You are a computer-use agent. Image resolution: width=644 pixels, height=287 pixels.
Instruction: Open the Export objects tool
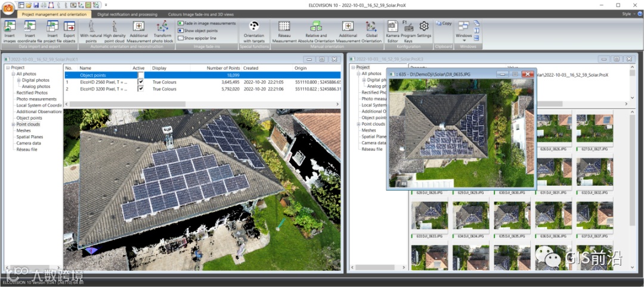pyautogui.click(x=69, y=31)
